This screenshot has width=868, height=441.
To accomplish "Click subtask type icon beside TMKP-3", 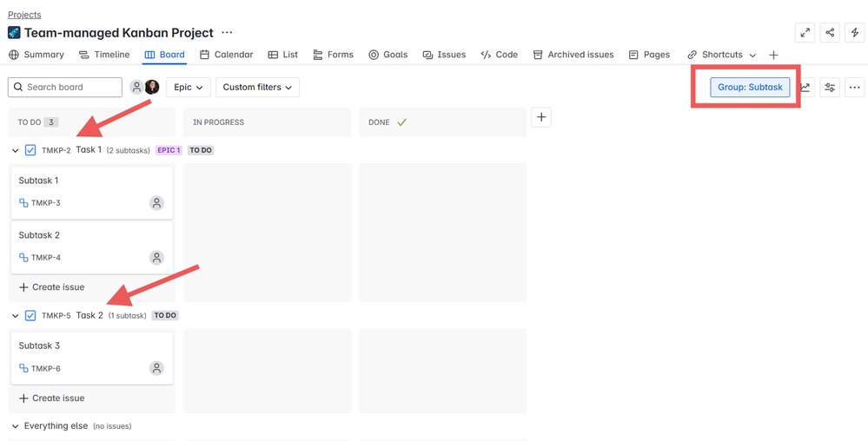I will (x=23, y=203).
